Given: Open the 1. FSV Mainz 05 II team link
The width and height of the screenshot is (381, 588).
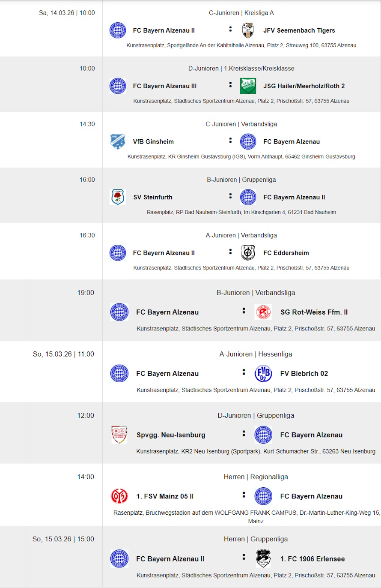Looking at the screenshot, I should pyautogui.click(x=165, y=496).
